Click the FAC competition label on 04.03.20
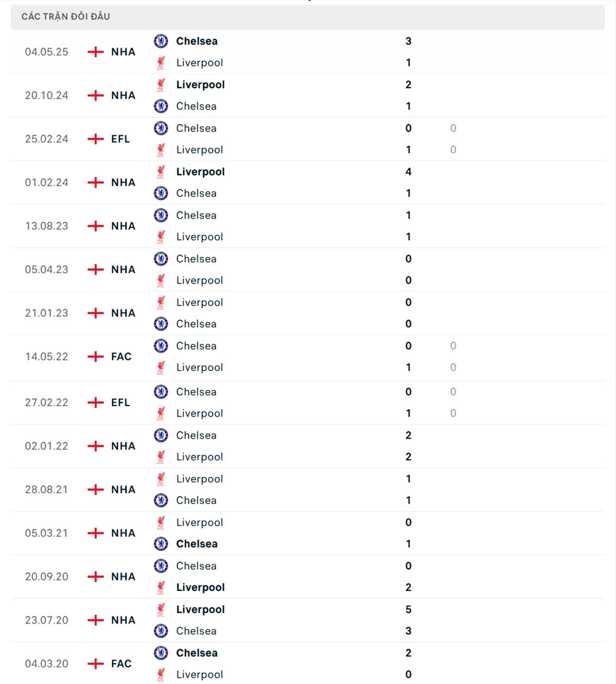This screenshot has width=616, height=684. 121,664
